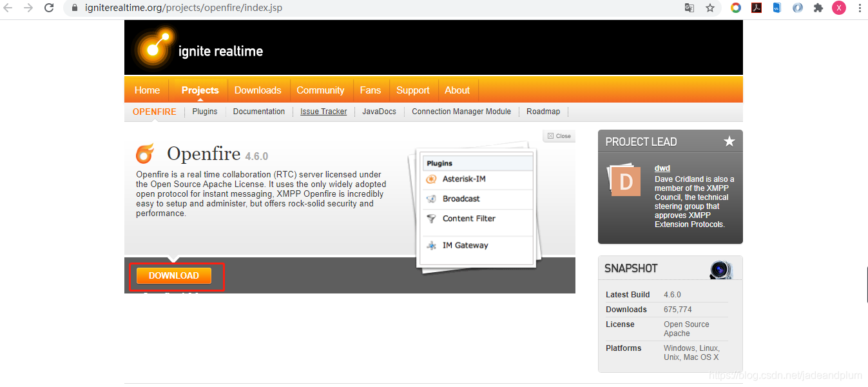
Task: Click the Asterisk-IM plugin entry
Action: click(x=477, y=179)
